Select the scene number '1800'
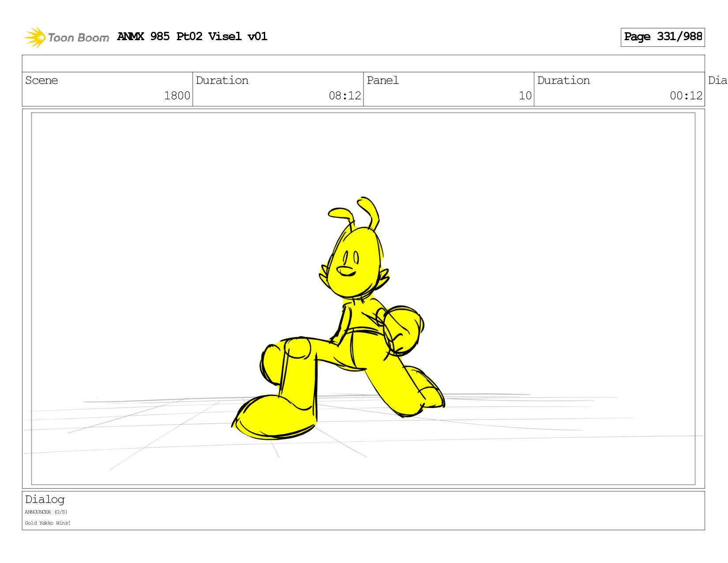 click(177, 96)
